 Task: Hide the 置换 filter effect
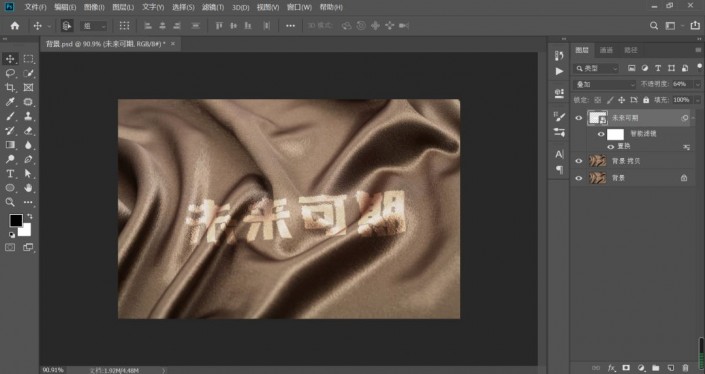point(611,147)
